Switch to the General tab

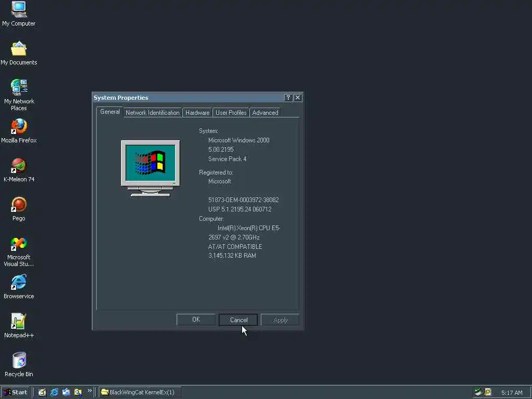coord(110,112)
